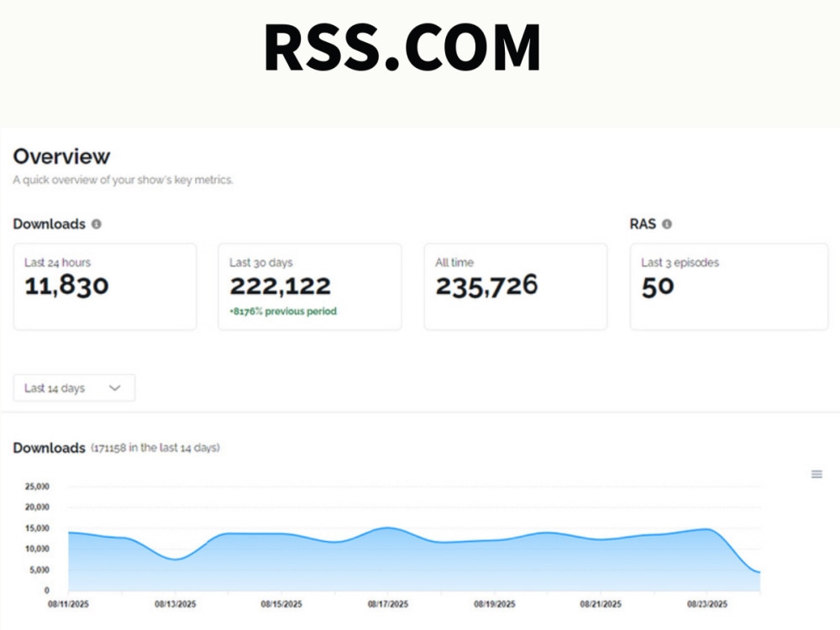Click the 5,000 y-axis label
Screen dimensions: 840x630
(39, 570)
